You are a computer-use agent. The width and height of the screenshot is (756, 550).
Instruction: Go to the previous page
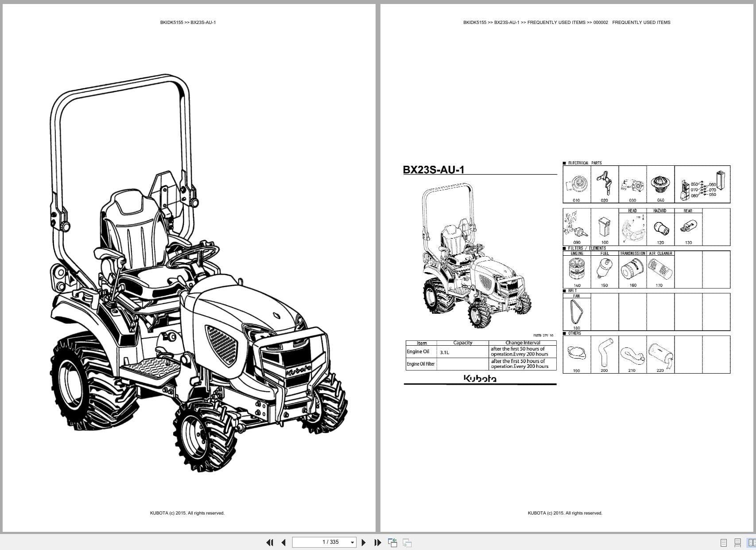[x=283, y=542]
